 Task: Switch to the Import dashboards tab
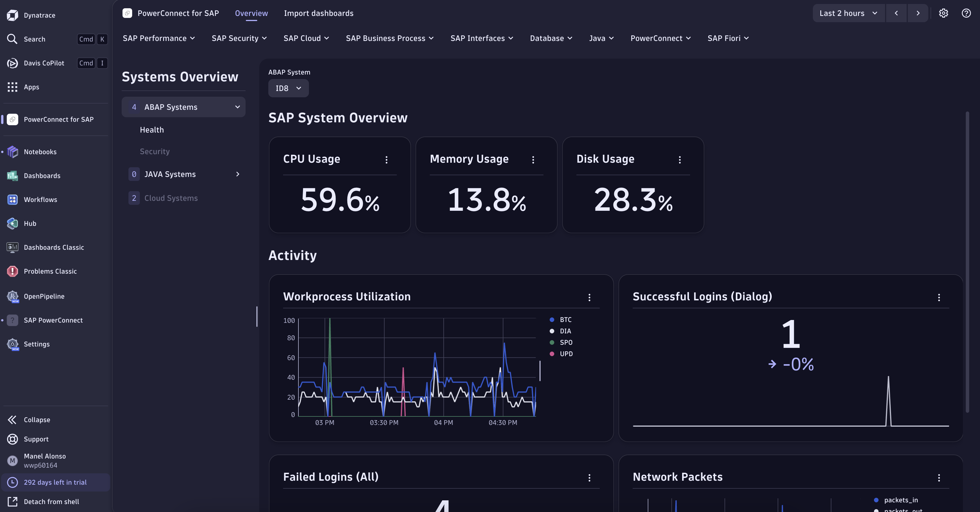(x=318, y=13)
